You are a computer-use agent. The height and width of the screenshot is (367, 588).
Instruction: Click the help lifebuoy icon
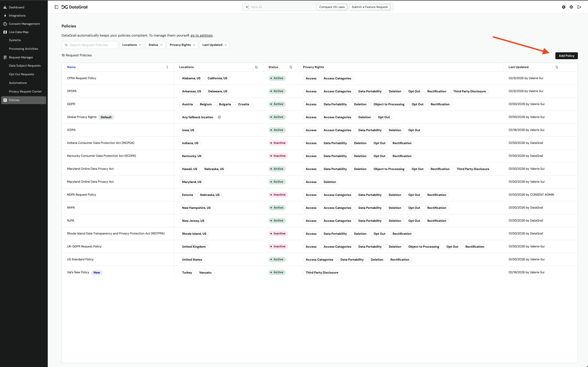tap(571, 7)
